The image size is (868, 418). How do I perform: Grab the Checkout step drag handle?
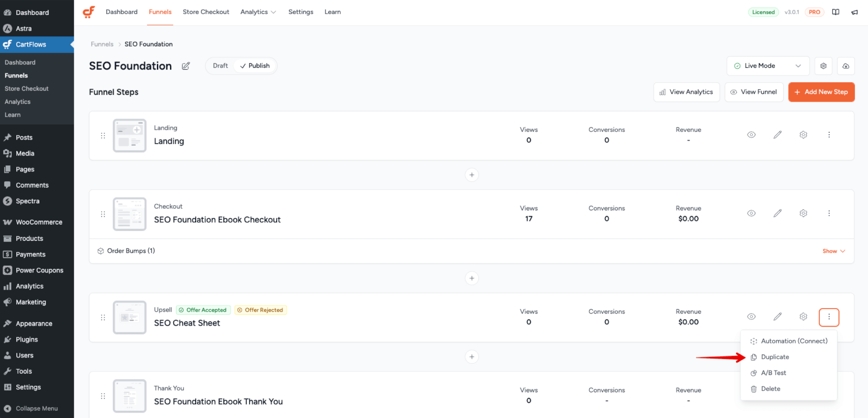[103, 214]
